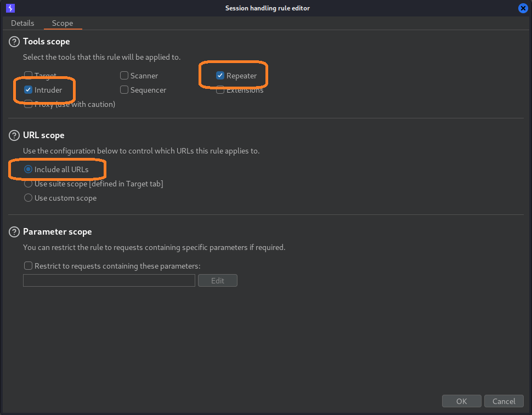The height and width of the screenshot is (415, 532).
Task: Choose Use suite scope radio option
Action: click(28, 184)
